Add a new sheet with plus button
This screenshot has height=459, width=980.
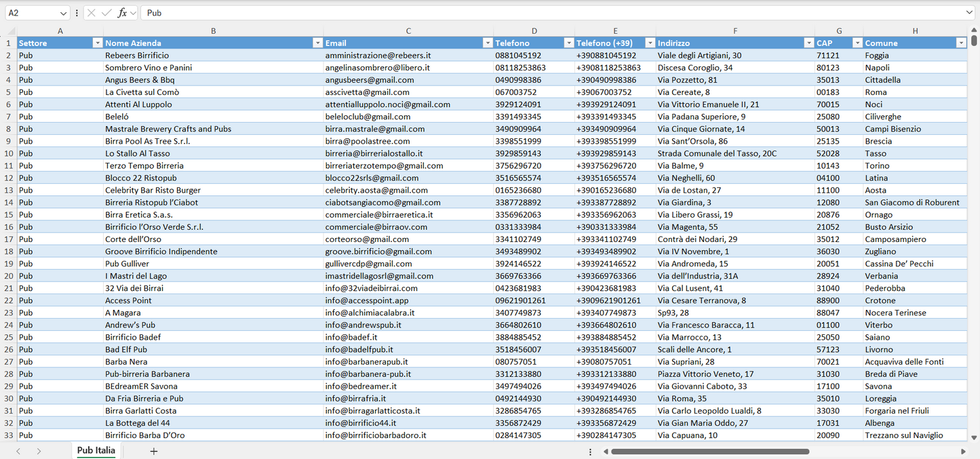154,451
